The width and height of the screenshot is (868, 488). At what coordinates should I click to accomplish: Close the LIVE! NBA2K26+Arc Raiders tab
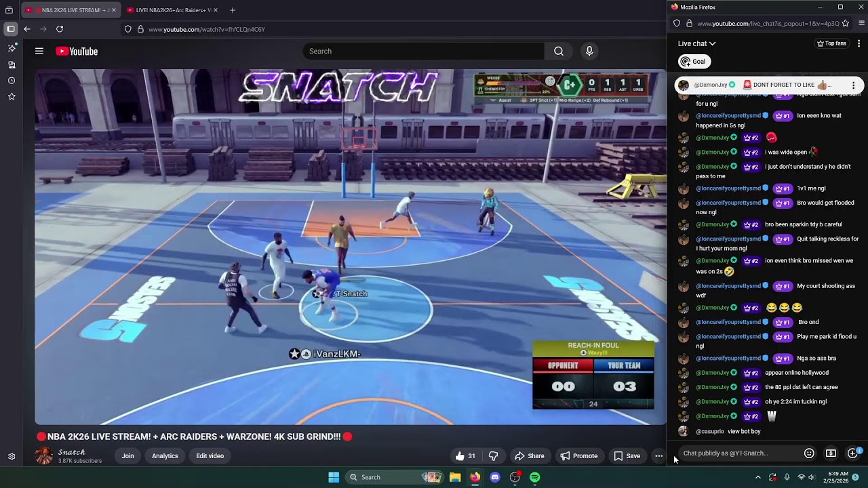216,10
